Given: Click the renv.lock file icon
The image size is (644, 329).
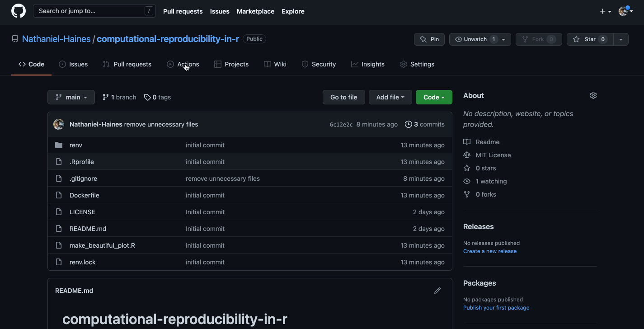Looking at the screenshot, I should 59,262.
